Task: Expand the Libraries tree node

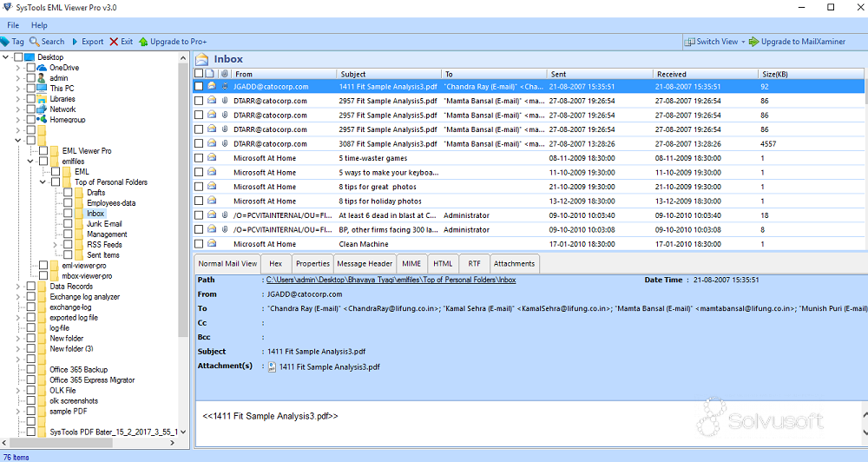Action: click(17, 99)
